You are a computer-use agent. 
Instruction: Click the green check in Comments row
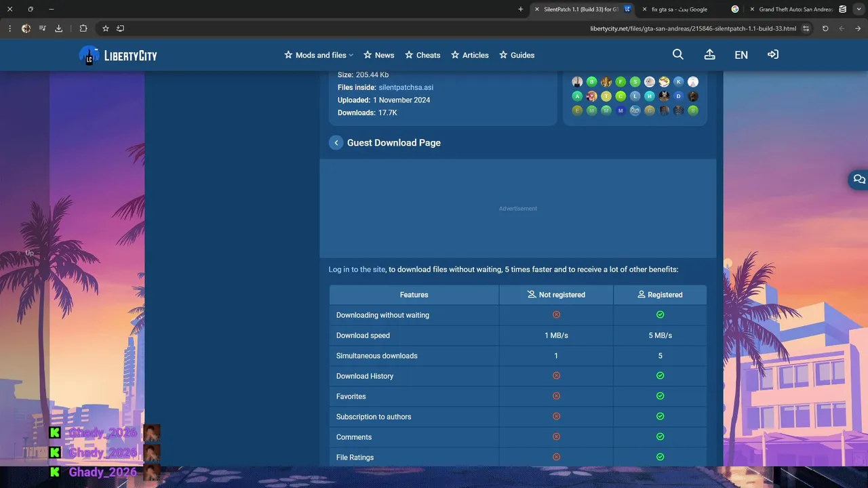[660, 436]
